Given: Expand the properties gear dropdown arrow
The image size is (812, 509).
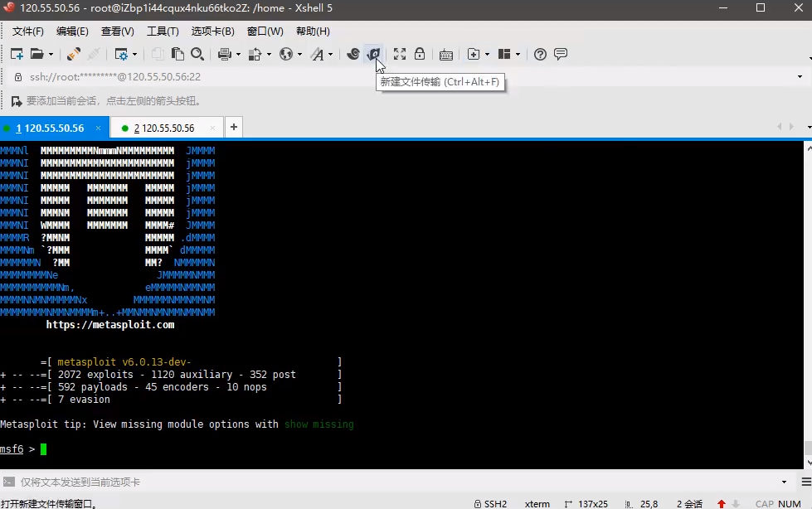Looking at the screenshot, I should pyautogui.click(x=134, y=54).
